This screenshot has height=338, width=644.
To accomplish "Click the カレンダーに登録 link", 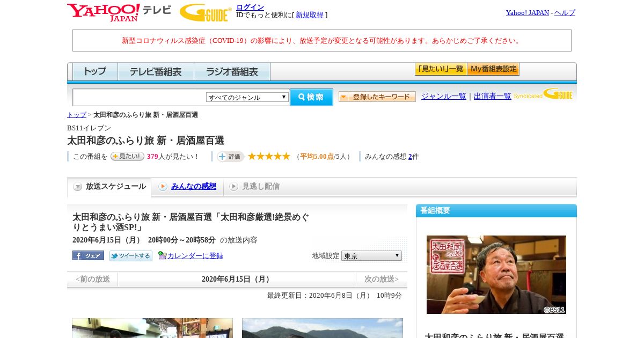I will coord(195,256).
